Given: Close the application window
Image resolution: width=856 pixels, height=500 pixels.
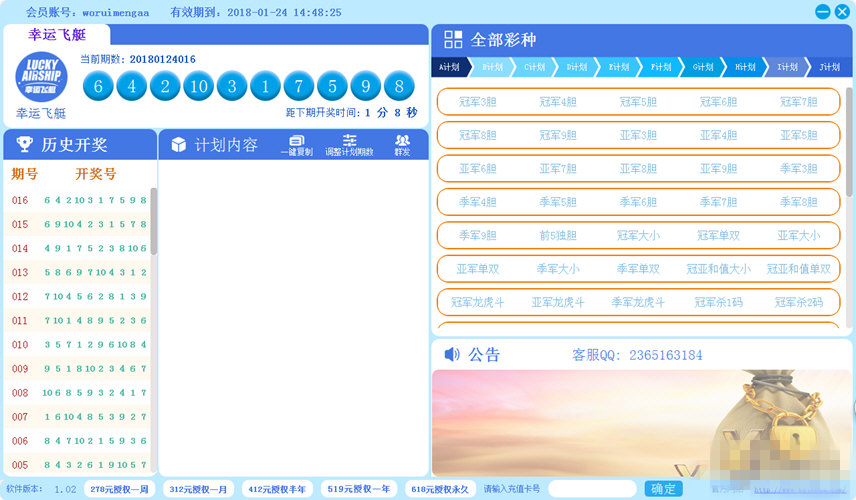Looking at the screenshot, I should [x=842, y=11].
